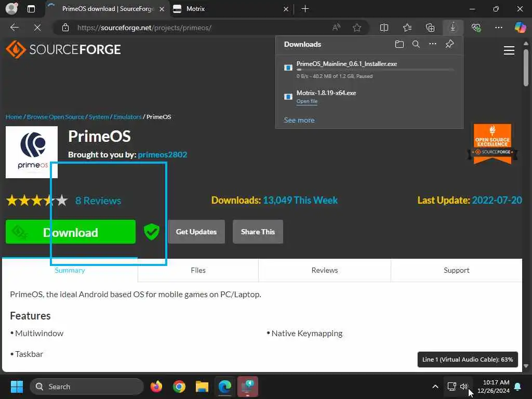
Task: Switch to the Motrix browser tab
Action: pyautogui.click(x=231, y=9)
